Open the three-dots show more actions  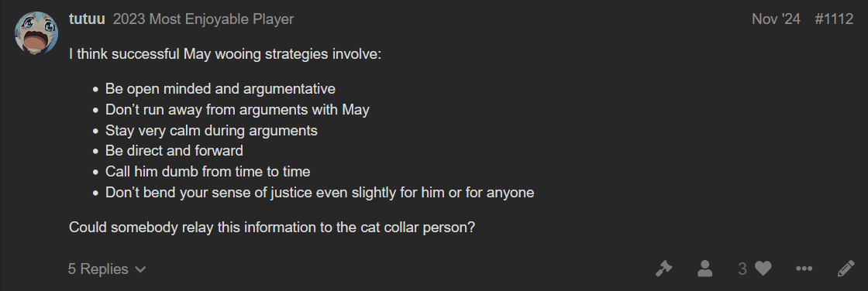(804, 269)
